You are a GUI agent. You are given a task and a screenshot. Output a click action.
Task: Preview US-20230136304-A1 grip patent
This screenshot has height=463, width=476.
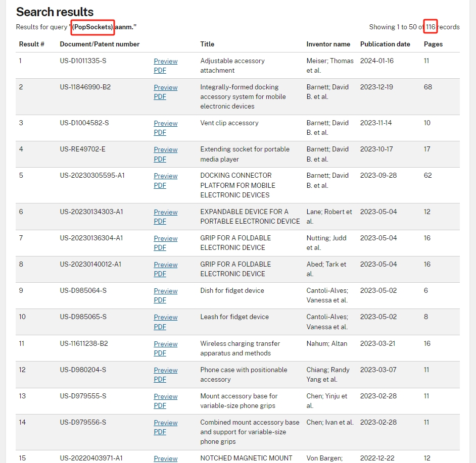[165, 238]
